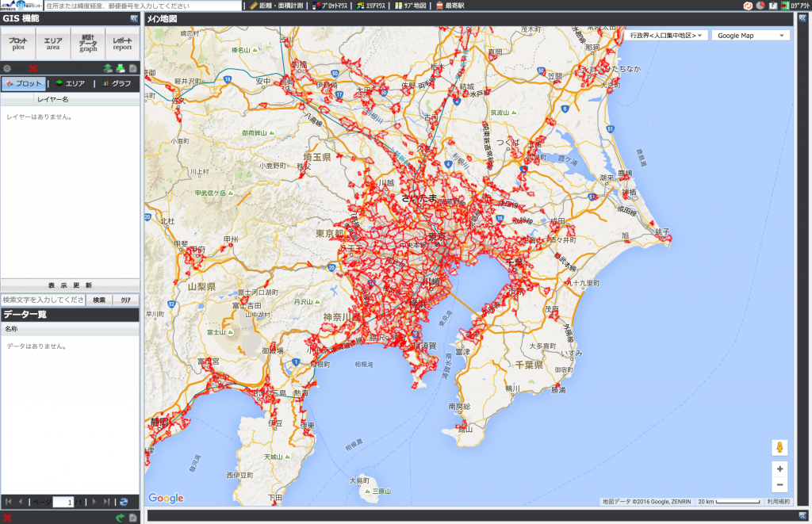
Task: Click the red X delete layer icon
Action: 33,69
